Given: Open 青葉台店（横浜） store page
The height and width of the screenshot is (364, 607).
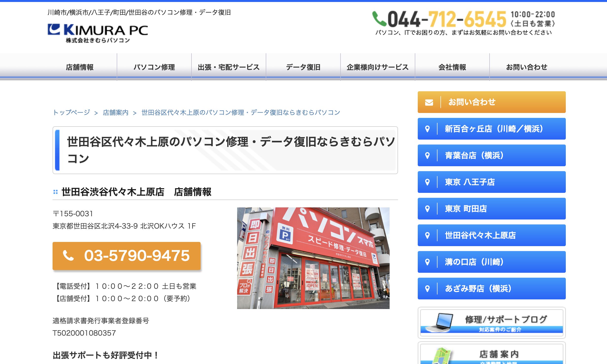Looking at the screenshot, I should point(492,155).
